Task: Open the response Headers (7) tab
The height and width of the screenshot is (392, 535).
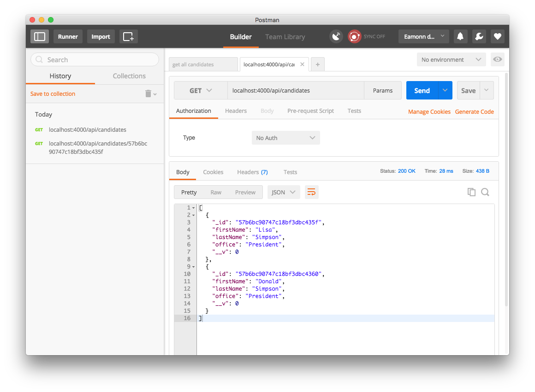Action: tap(252, 172)
